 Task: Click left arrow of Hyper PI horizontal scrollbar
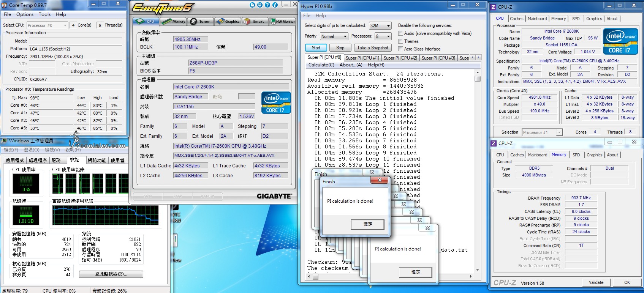point(309,277)
